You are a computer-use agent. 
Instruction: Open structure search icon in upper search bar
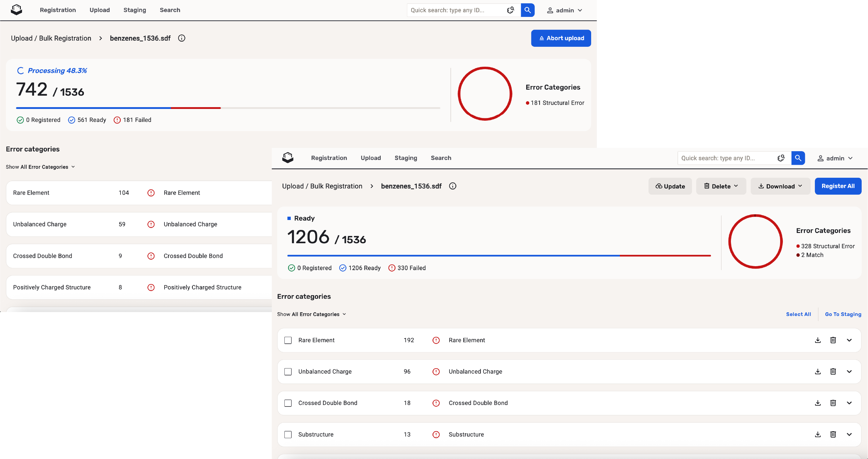coord(511,10)
